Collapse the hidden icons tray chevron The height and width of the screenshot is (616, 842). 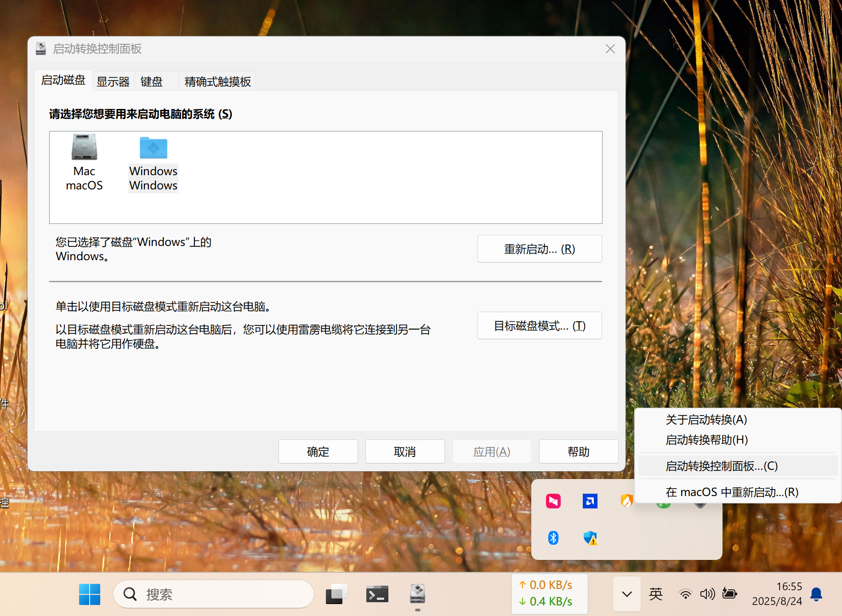tap(627, 594)
